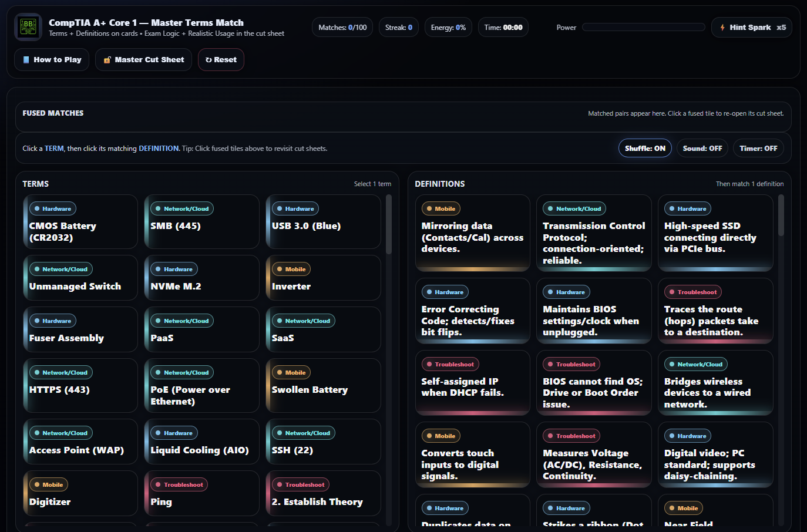
Task: Click the Terms list scrollbar
Action: point(388,225)
